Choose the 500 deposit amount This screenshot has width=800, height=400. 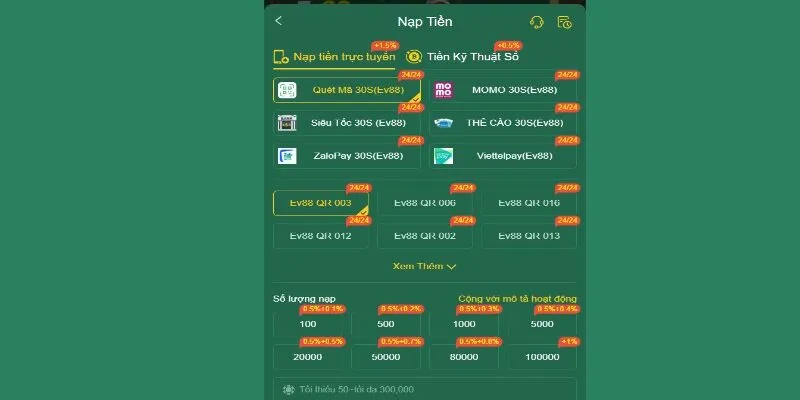[x=386, y=324]
